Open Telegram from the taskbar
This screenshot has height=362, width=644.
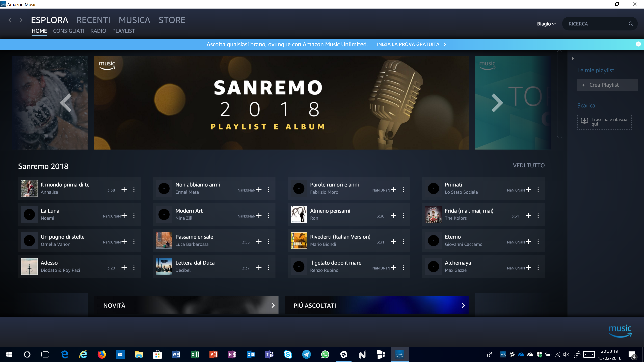pos(307,354)
